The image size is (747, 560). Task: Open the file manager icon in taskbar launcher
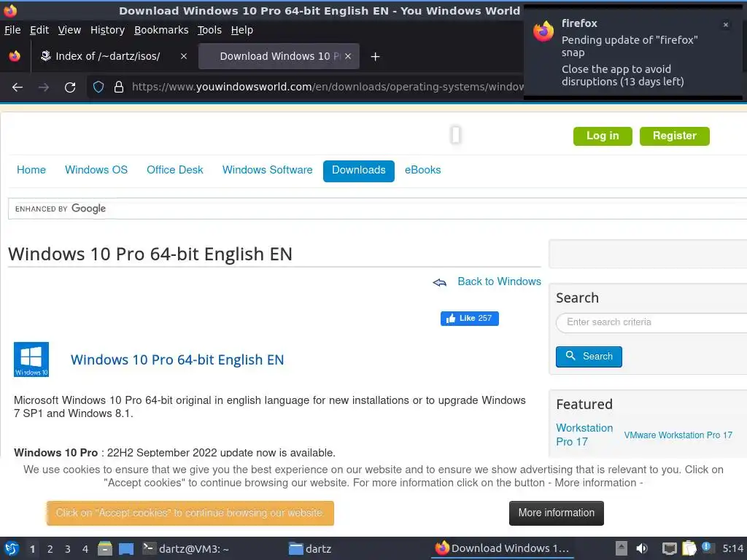(x=105, y=548)
